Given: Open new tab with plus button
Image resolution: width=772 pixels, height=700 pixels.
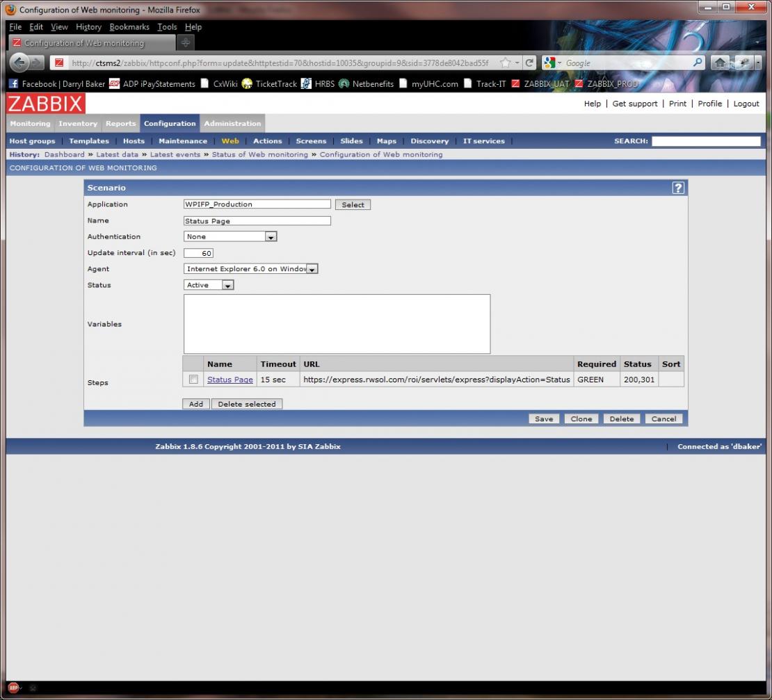Looking at the screenshot, I should [186, 43].
